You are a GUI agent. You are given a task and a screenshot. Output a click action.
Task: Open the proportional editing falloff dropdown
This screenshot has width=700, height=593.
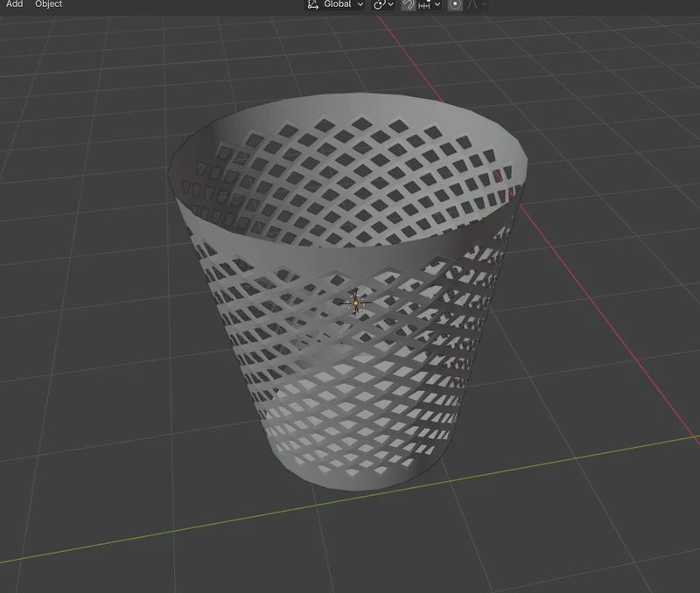477,4
